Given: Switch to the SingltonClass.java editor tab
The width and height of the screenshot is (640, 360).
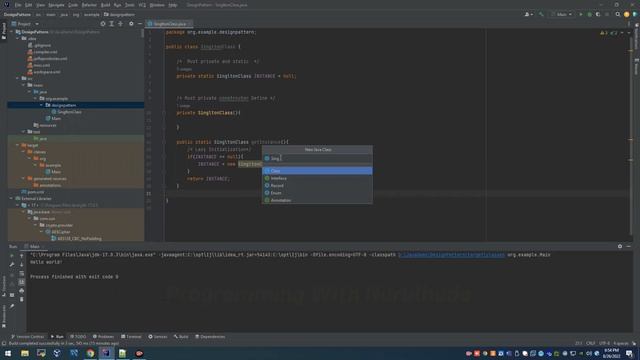Looking at the screenshot, I should (x=169, y=24).
